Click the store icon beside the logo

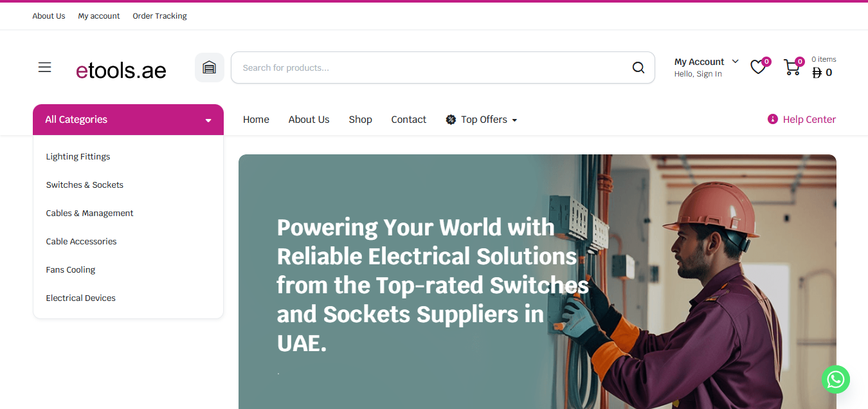point(209,68)
